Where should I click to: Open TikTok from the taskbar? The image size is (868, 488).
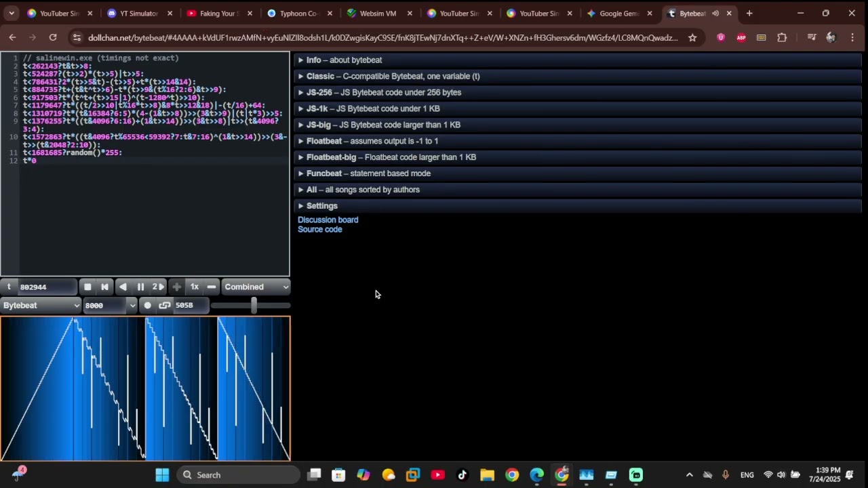point(462,475)
